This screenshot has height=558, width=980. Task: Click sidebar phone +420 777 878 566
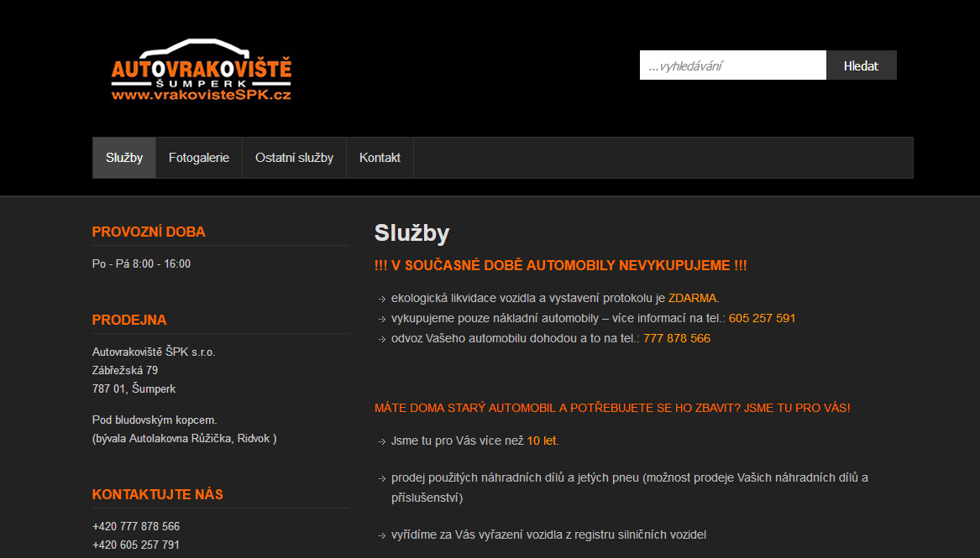click(136, 526)
